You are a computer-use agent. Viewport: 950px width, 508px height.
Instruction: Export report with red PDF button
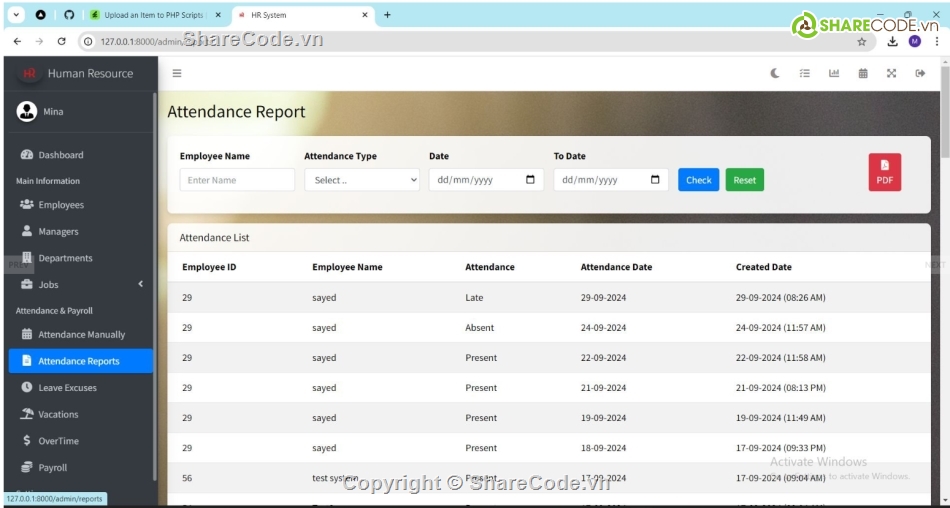[885, 172]
